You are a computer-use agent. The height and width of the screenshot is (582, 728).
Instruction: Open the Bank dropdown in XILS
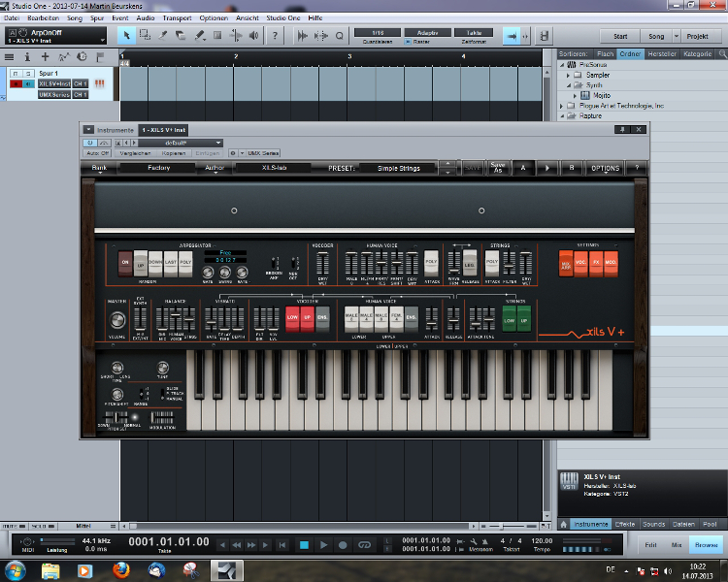point(99,169)
